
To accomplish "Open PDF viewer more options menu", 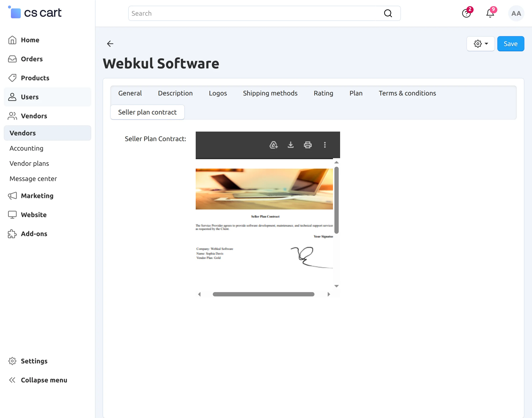I will pyautogui.click(x=325, y=145).
